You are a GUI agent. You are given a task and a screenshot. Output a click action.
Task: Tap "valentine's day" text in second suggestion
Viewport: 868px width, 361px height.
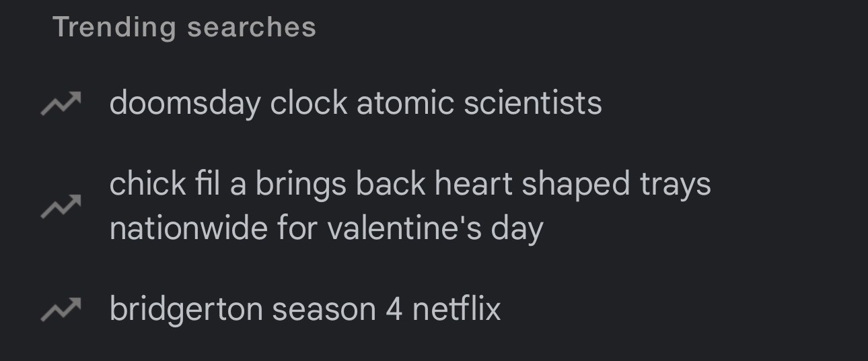click(435, 228)
